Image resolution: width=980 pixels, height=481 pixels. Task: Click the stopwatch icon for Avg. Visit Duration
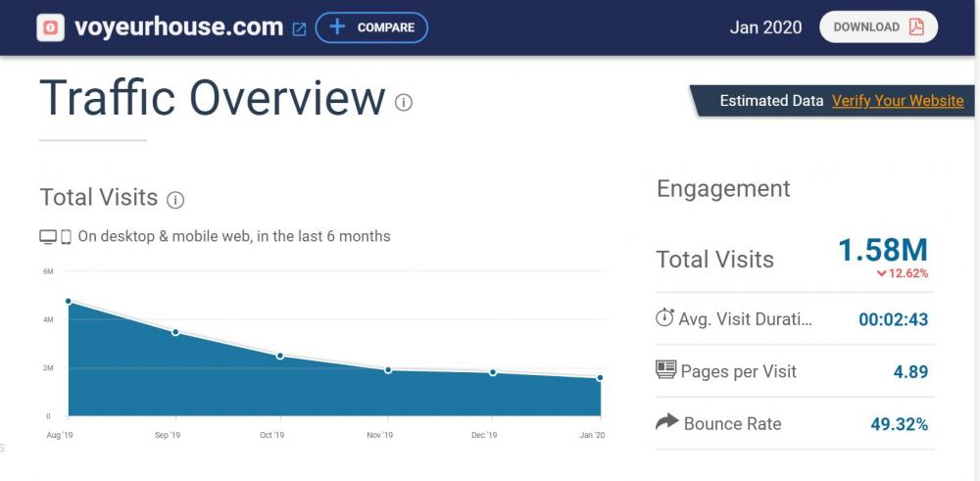664,318
